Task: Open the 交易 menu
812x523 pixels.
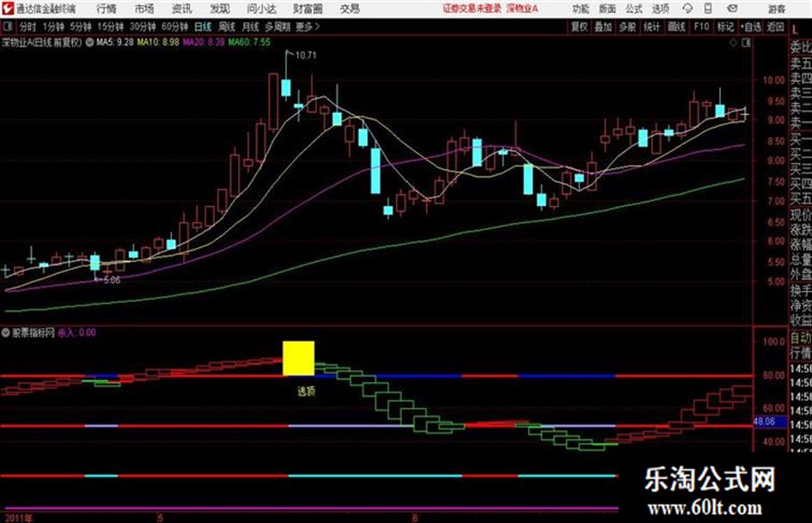Action: pyautogui.click(x=350, y=9)
